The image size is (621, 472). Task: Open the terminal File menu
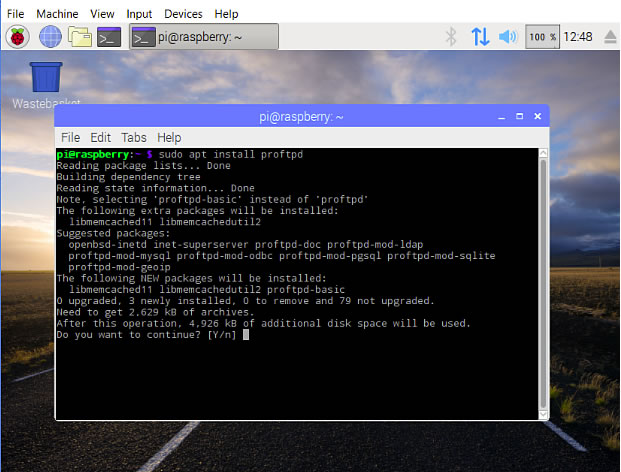70,137
